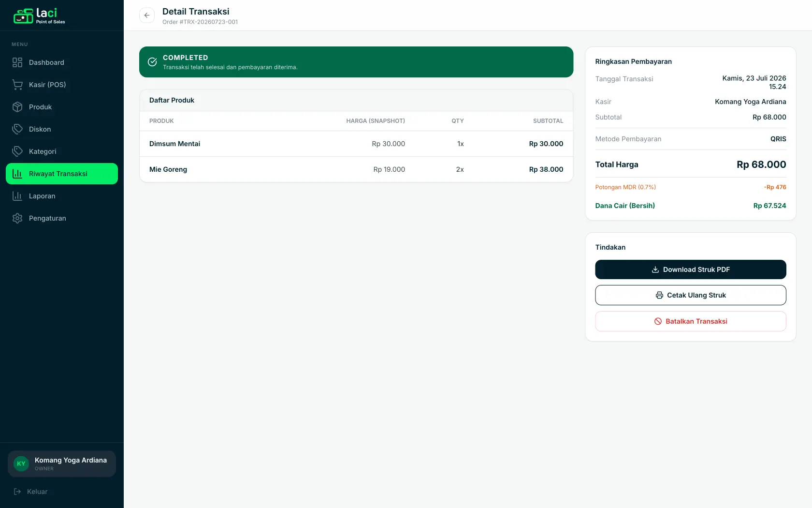
Task: Click the Produk box icon
Action: click(x=17, y=107)
